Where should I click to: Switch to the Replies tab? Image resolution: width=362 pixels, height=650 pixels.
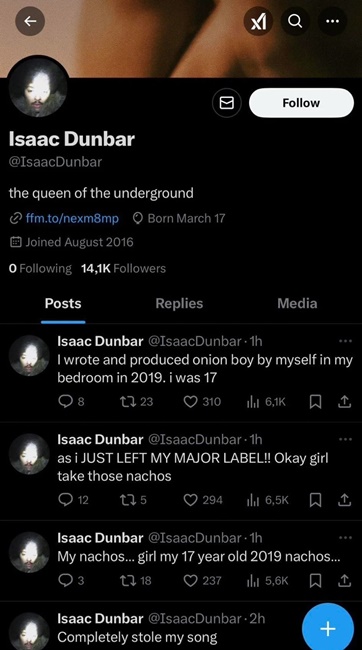[179, 303]
